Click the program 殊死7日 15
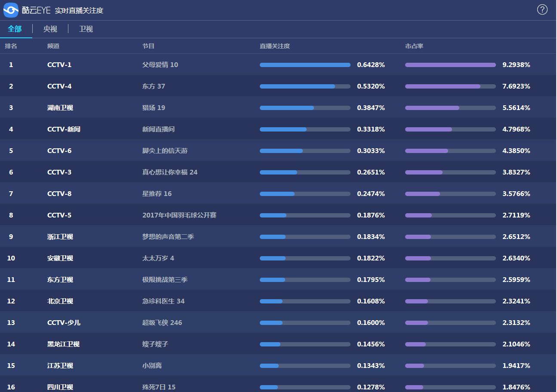Screen dimensions: 557x392 pos(159,387)
